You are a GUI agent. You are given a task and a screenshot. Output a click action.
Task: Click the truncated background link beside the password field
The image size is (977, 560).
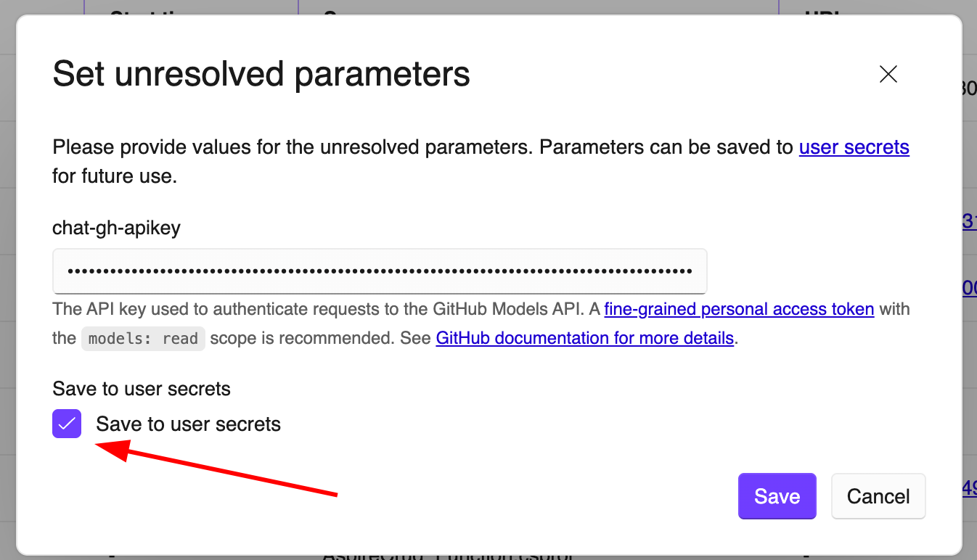click(x=969, y=288)
